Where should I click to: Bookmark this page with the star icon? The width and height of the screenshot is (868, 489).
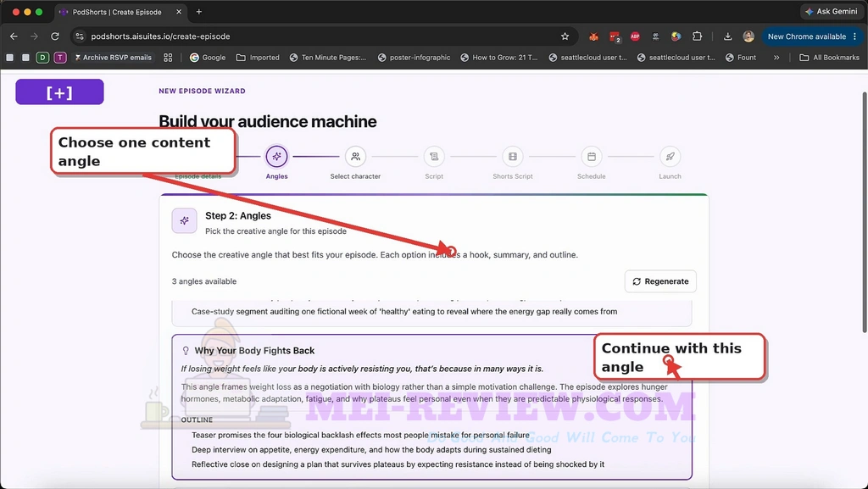point(565,36)
